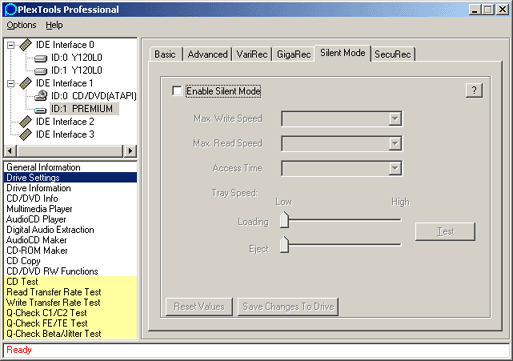Click the CD/DVD(ATAPI) disc drive icon
Image resolution: width=513 pixels, height=361 pixels.
[x=41, y=96]
